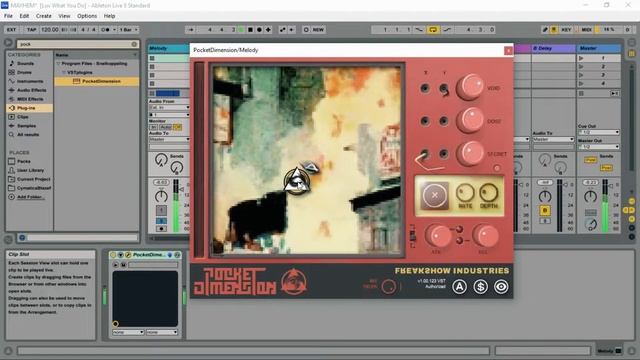This screenshot has width=640, height=360.
Task: Open the Cue Out dropdown
Action: coord(599,132)
